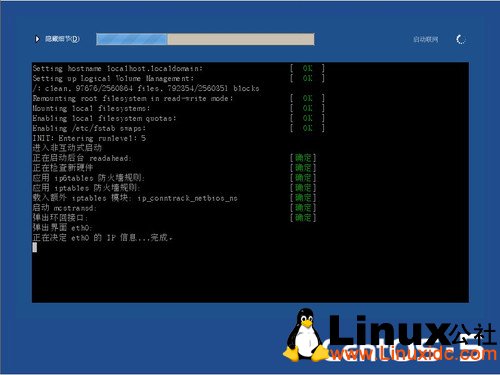Click the blinking terminal cursor block
The image size is (500, 375).
click(35, 247)
